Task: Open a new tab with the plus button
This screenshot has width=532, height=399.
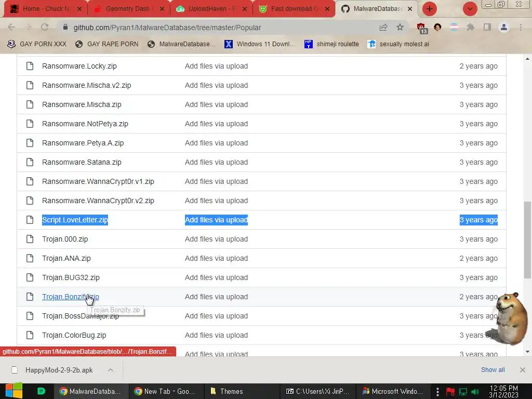Action: pyautogui.click(x=430, y=9)
